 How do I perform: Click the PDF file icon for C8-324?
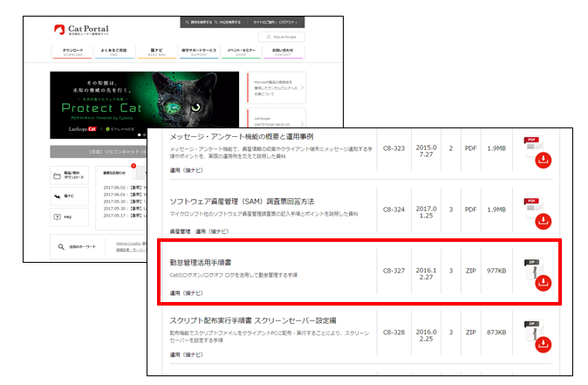pyautogui.click(x=532, y=205)
